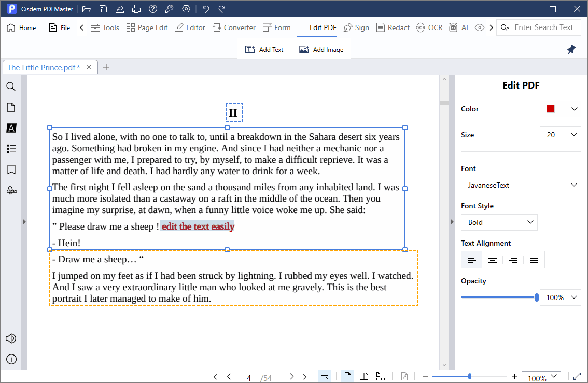Save the document with the floppy disk icon
Viewport: 588px width, 383px height.
pos(103,9)
